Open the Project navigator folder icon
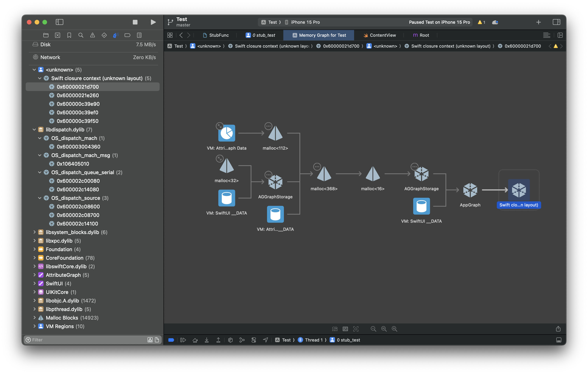This screenshot has width=588, height=374. point(46,35)
